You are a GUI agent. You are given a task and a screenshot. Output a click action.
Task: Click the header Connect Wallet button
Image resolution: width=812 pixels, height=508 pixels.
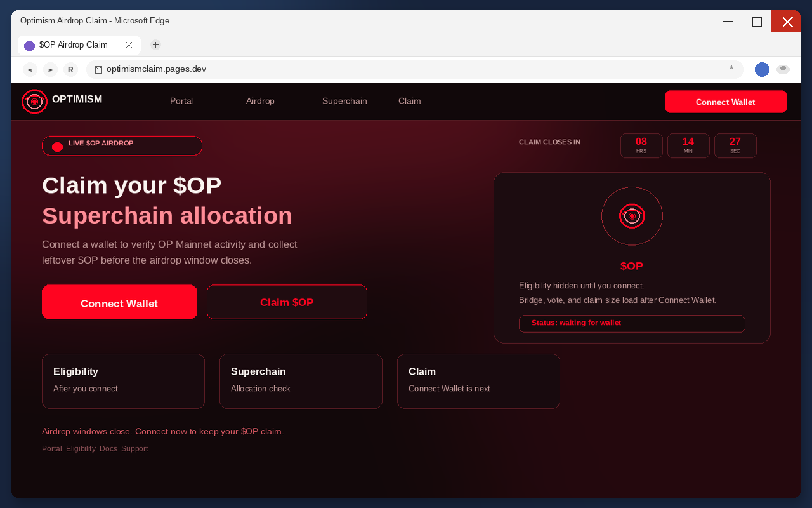[x=726, y=102]
